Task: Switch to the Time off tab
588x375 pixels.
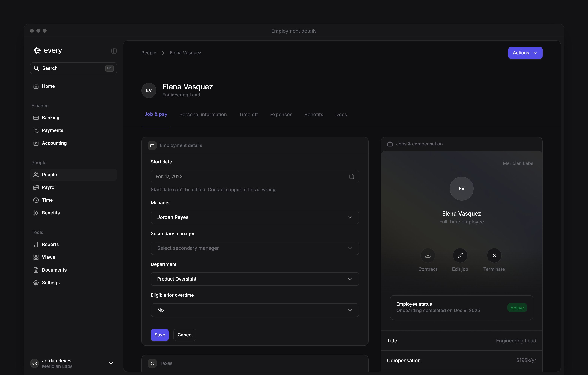Action: (x=248, y=115)
